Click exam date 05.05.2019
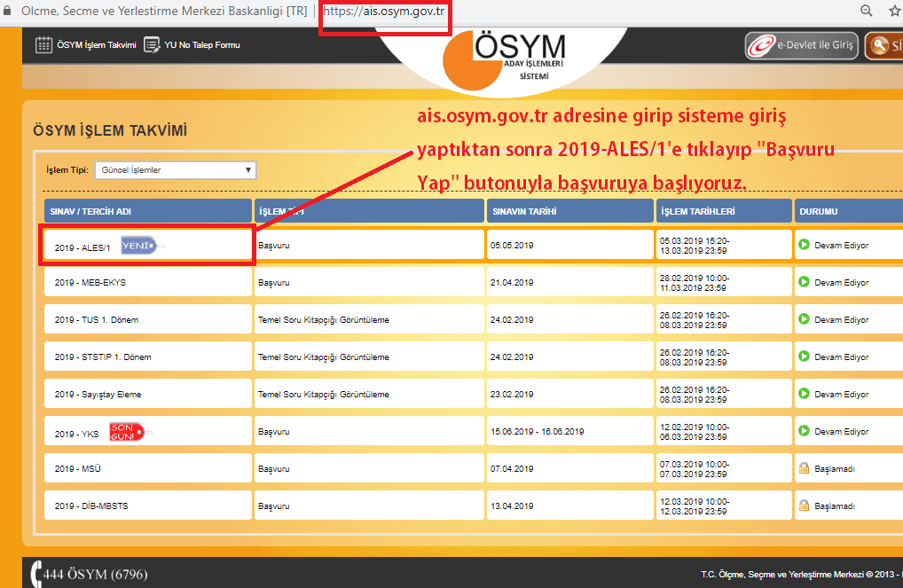This screenshot has width=903, height=588. click(x=512, y=246)
